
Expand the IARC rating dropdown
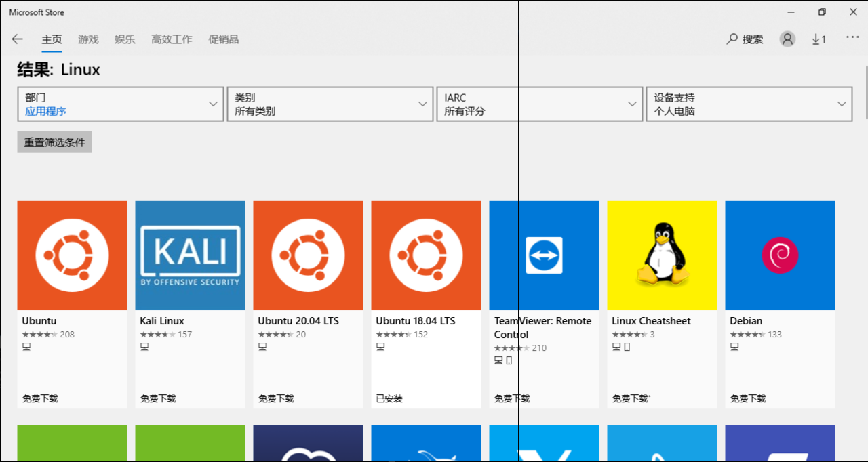(x=540, y=104)
